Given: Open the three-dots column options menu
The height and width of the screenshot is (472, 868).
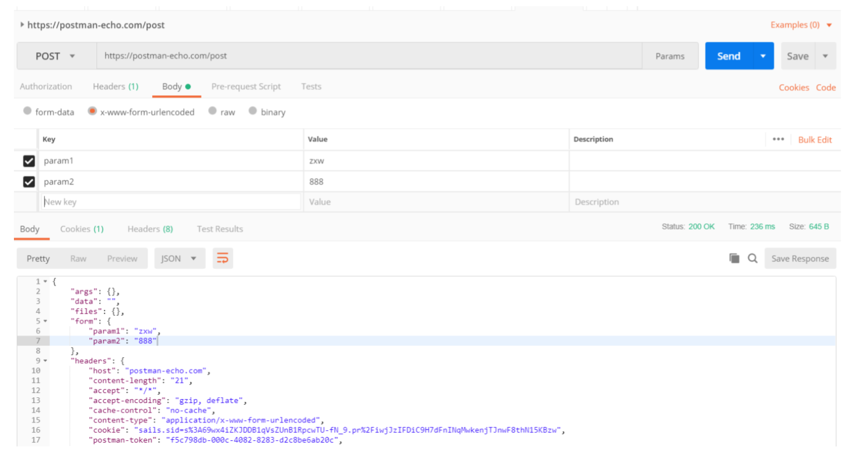Looking at the screenshot, I should tap(778, 139).
